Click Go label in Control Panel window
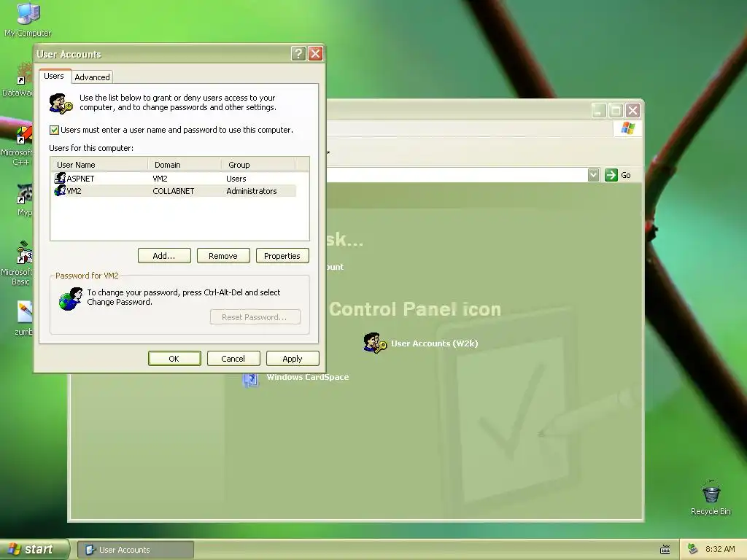This screenshot has height=560, width=747. click(625, 175)
